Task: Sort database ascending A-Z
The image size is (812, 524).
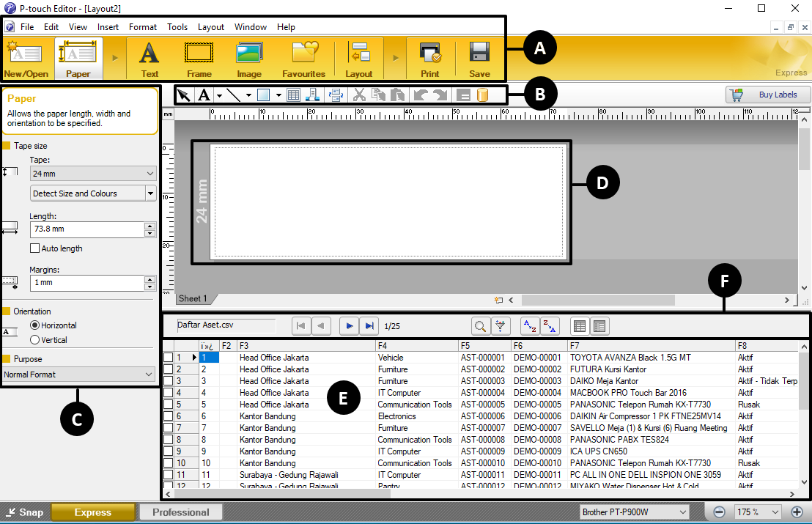Action: [x=528, y=326]
